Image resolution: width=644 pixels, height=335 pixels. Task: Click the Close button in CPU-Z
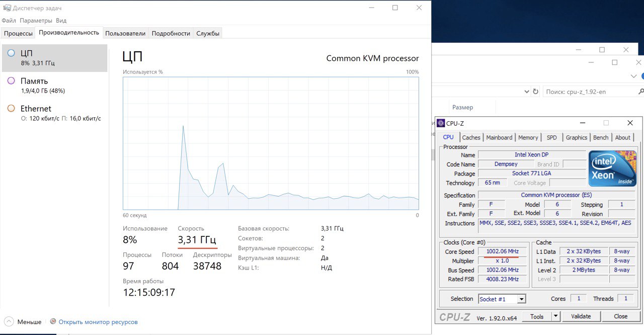(621, 316)
